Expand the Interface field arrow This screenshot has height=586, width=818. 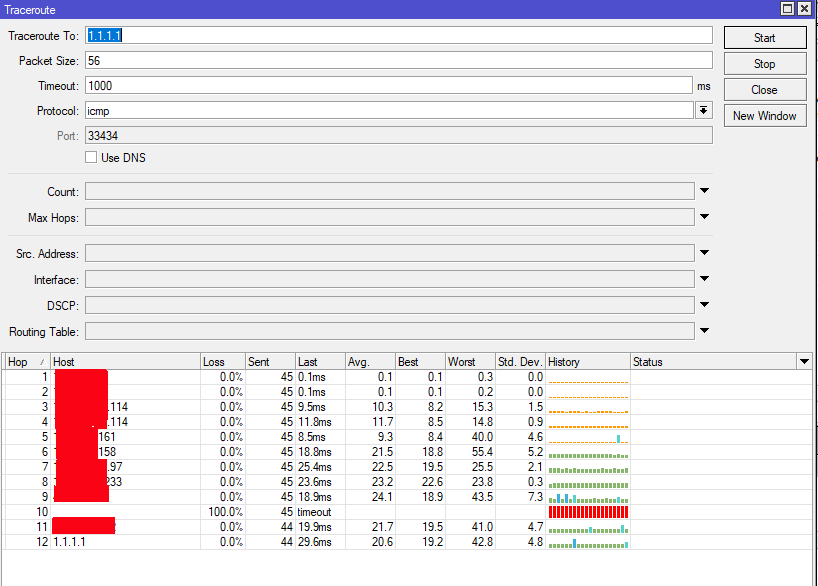pos(704,279)
